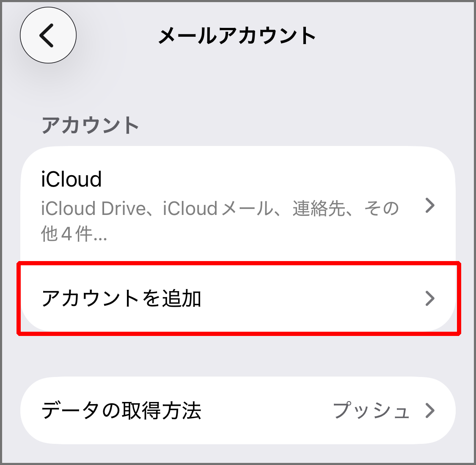This screenshot has height=465, width=476.
Task: Tap the アカウントを追加 label
Action: coord(121,298)
